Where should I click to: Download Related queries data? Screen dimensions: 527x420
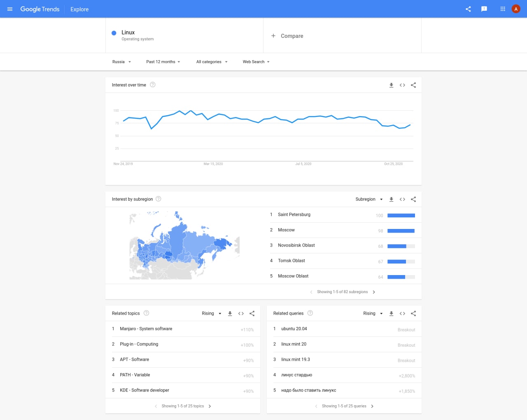coord(391,314)
